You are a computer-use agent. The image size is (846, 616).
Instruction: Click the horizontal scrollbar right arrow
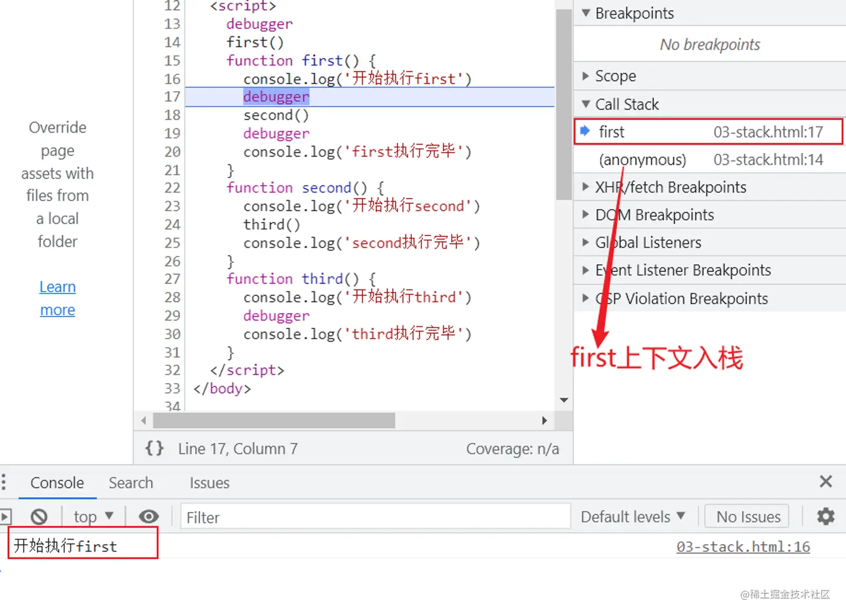pos(544,420)
